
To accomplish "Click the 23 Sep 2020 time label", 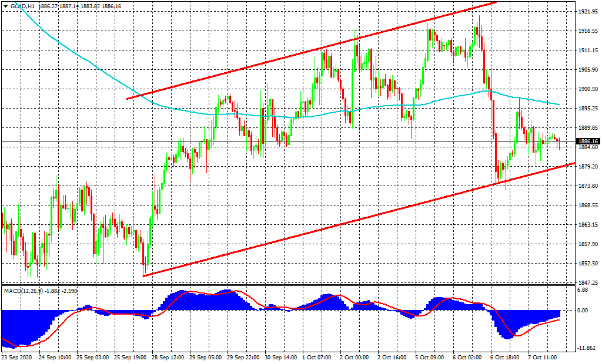I will tap(18, 356).
